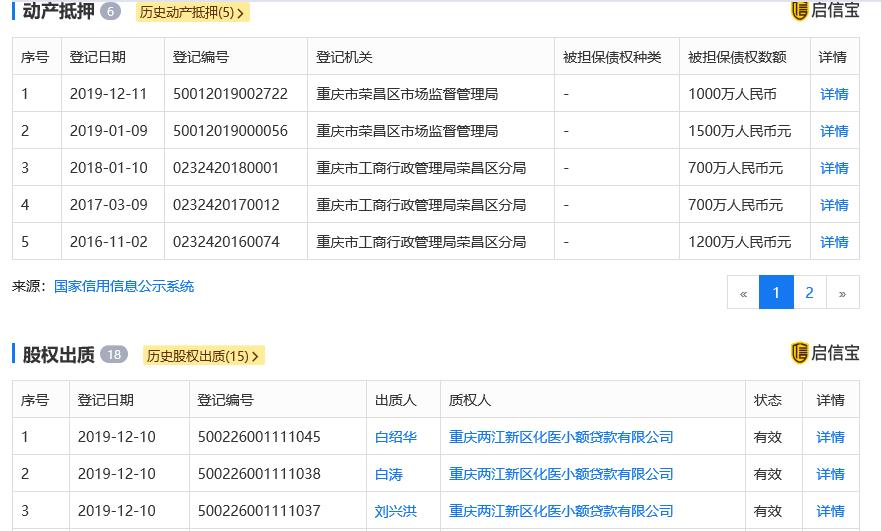Open 详情 for mortgage 0232420180001
This screenshot has width=881, height=531.
[x=834, y=168]
